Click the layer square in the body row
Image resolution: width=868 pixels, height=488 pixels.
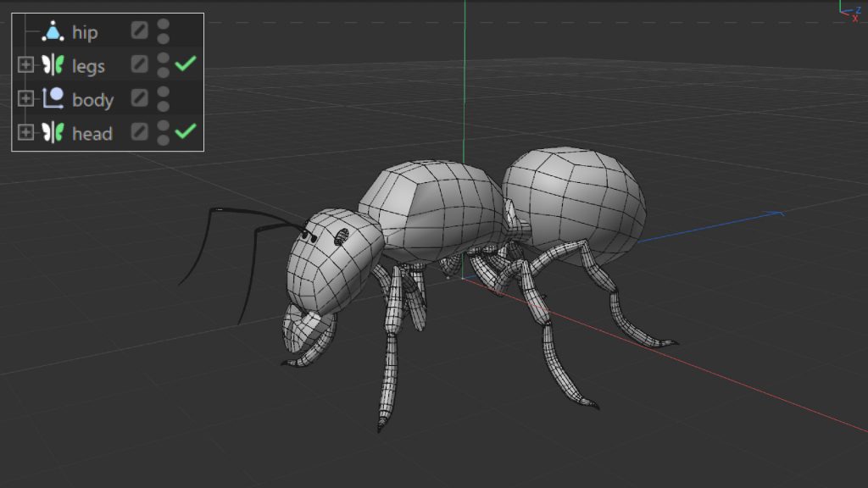139,98
